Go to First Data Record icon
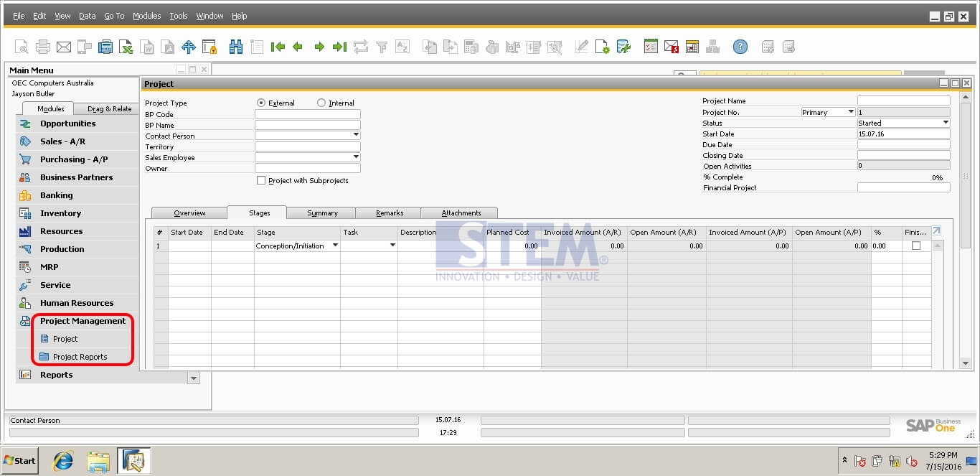Image resolution: width=980 pixels, height=476 pixels. point(278,47)
